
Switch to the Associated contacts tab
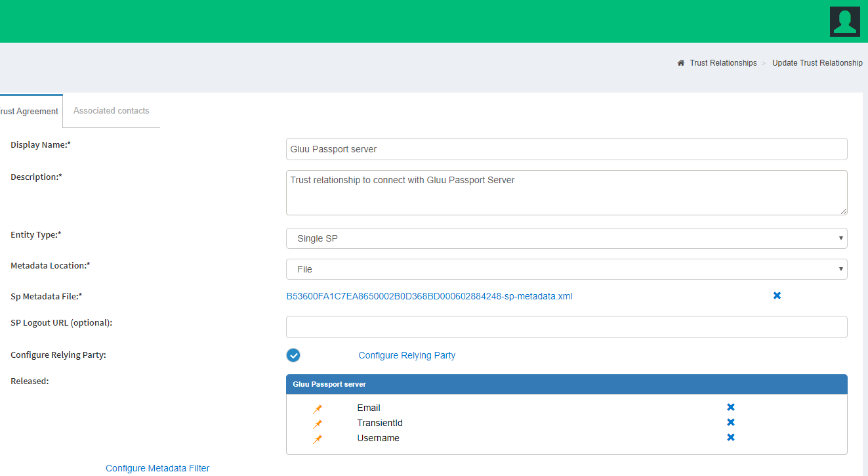[111, 111]
